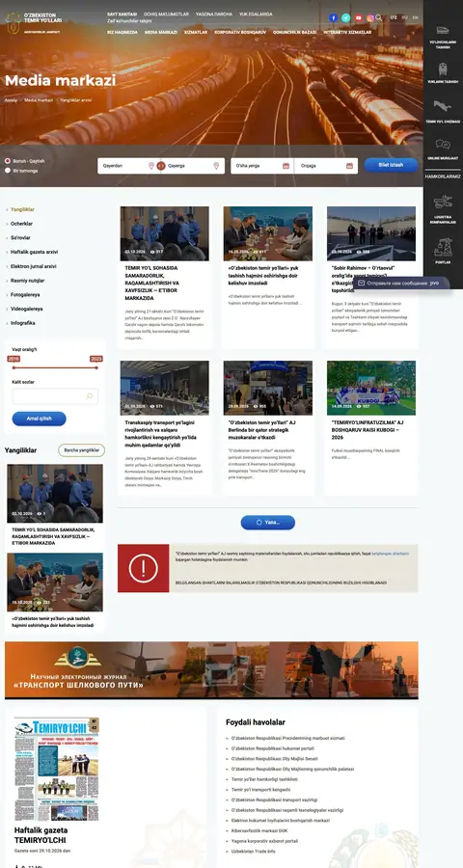
Task: Expand the Rasmiy nutqlar item
Action: click(x=28, y=281)
